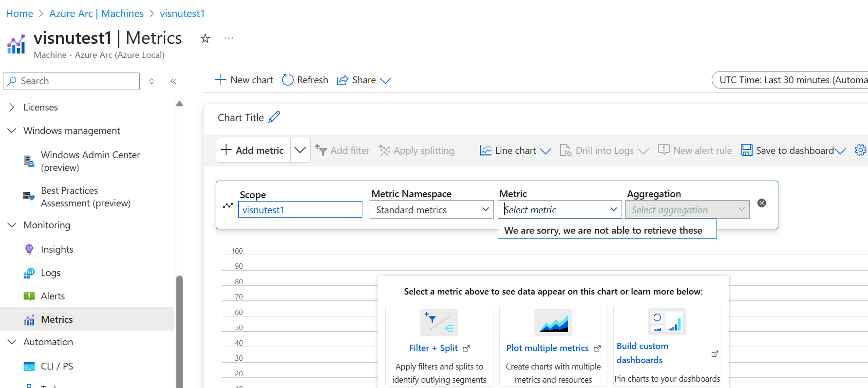
Task: Click the CLI / PS icon
Action: click(29, 366)
